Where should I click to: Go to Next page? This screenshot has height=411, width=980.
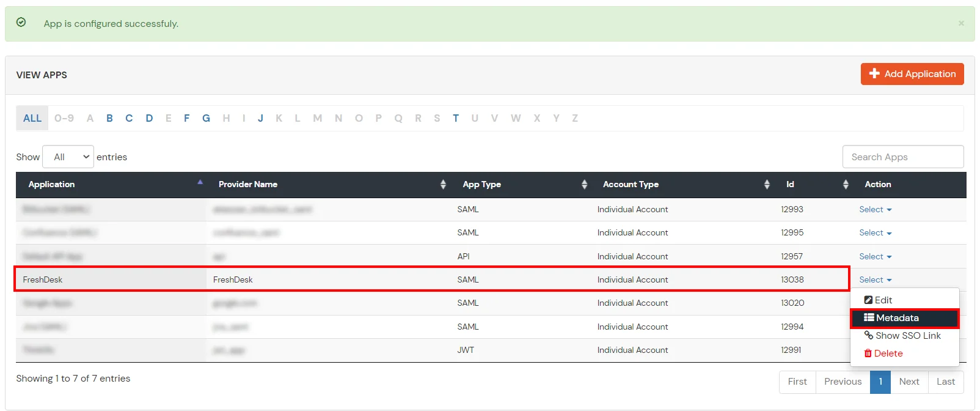[909, 382]
